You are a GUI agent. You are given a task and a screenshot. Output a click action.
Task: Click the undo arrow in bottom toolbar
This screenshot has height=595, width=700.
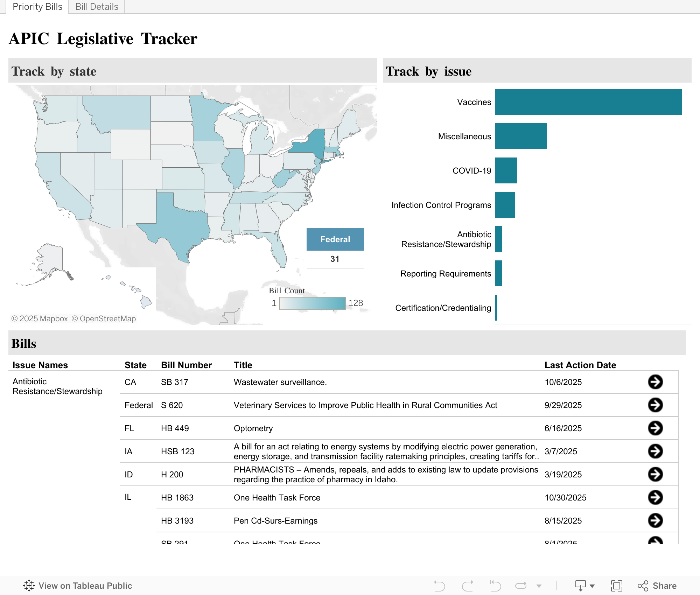click(x=440, y=586)
